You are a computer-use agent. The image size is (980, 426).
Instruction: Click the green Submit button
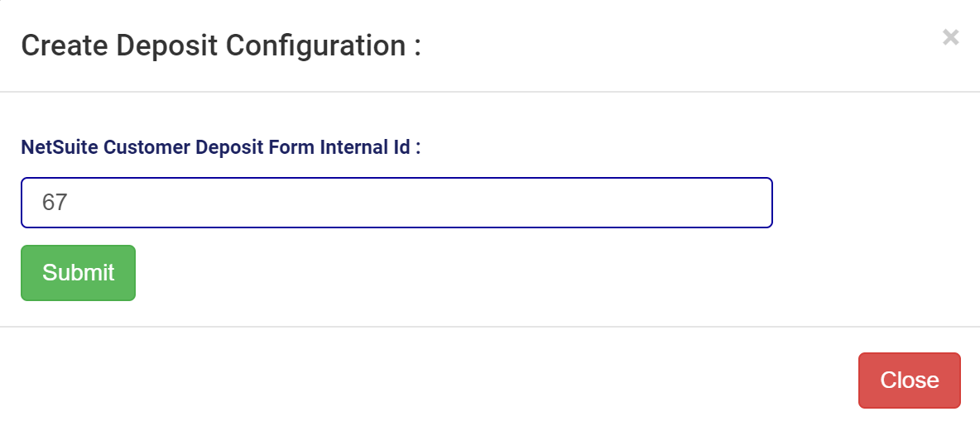(78, 273)
